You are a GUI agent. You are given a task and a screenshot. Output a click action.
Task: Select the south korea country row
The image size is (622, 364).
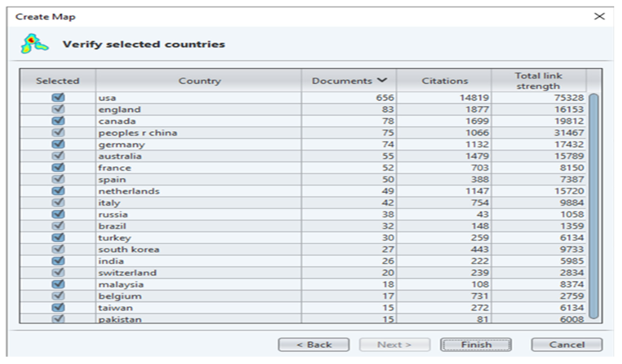(129, 249)
